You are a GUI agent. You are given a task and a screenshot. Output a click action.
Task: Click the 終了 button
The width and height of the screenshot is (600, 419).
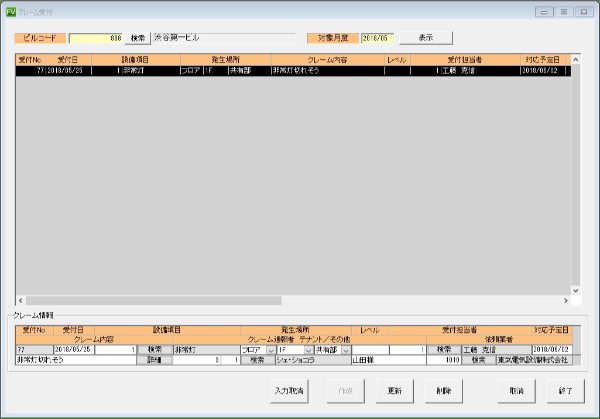tap(565, 391)
